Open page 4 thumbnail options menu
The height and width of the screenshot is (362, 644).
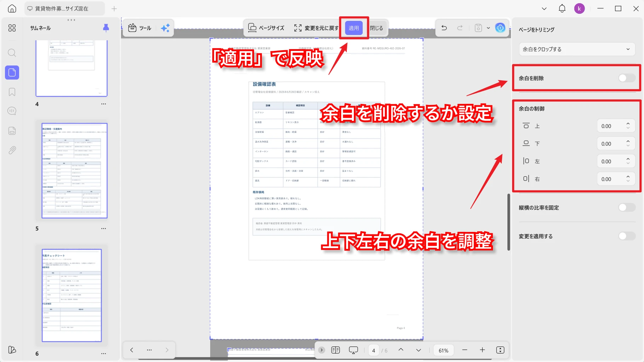coord(103,104)
